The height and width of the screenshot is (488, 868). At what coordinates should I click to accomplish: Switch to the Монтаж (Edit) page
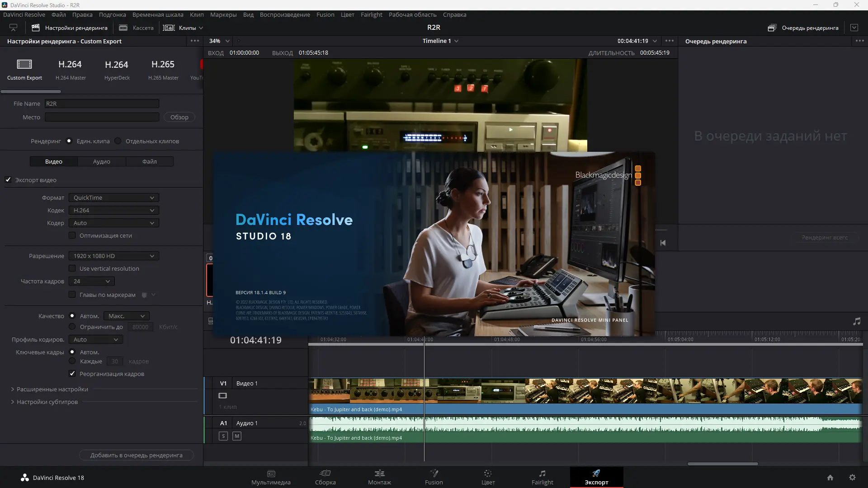tap(379, 478)
